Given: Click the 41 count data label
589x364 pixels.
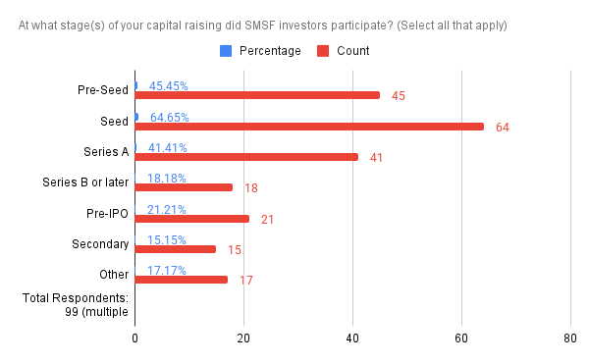Looking at the screenshot, I should [376, 158].
